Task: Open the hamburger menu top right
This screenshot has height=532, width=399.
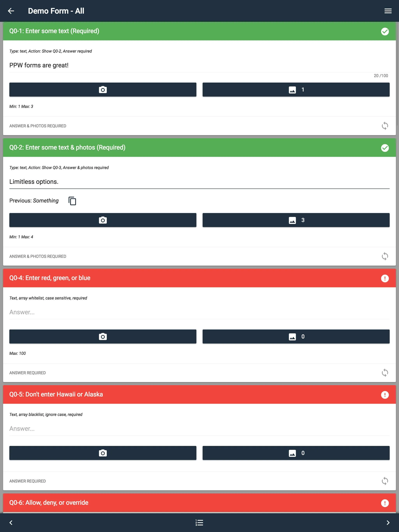Action: click(x=387, y=11)
